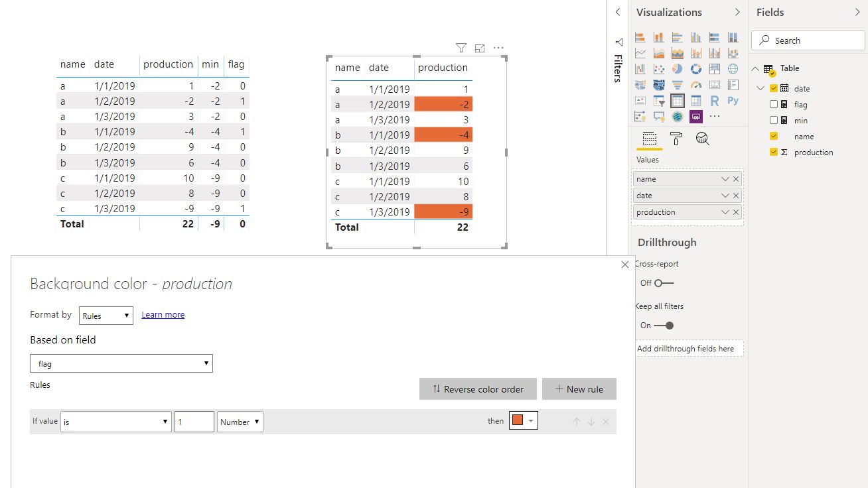This screenshot has width=868, height=488.
Task: Expand the date hierarchy in Fields
Action: click(761, 88)
